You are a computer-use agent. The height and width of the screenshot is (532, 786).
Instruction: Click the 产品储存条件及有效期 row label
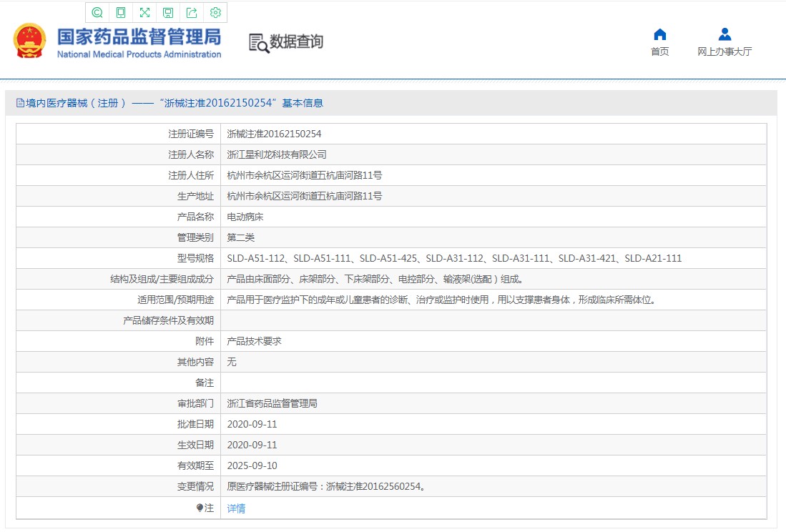click(x=169, y=320)
